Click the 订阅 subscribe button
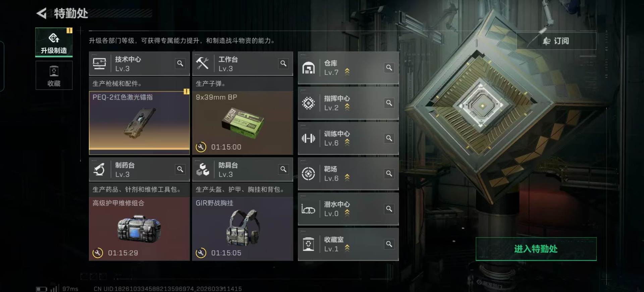This screenshot has width=644, height=292. pyautogui.click(x=556, y=41)
